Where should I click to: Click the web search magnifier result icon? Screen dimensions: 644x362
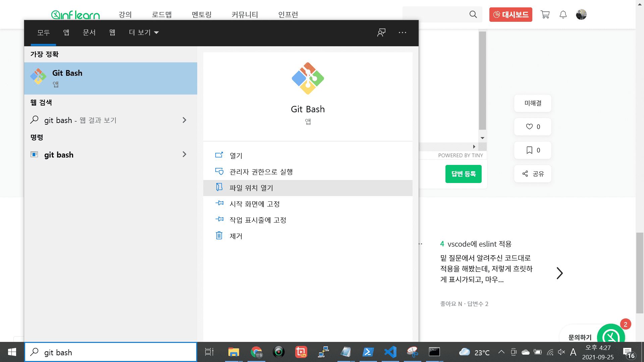pos(34,120)
